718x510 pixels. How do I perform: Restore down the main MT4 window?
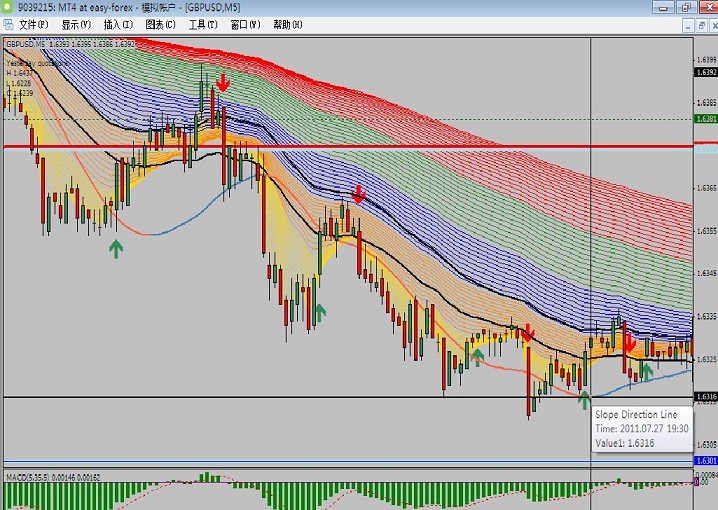(686, 7)
